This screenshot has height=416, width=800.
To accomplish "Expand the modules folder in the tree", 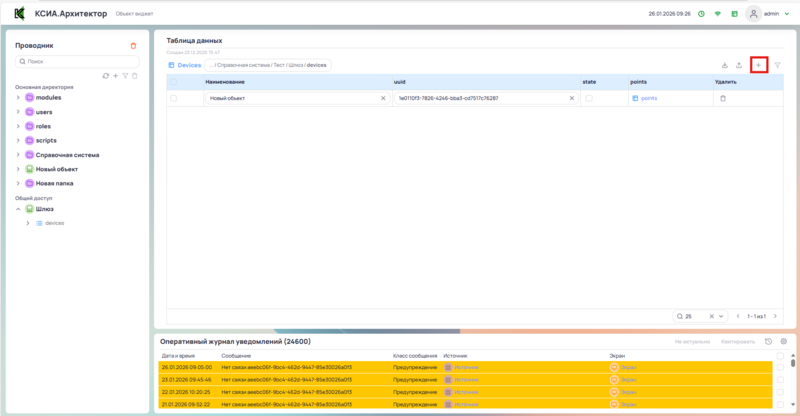I will click(18, 98).
